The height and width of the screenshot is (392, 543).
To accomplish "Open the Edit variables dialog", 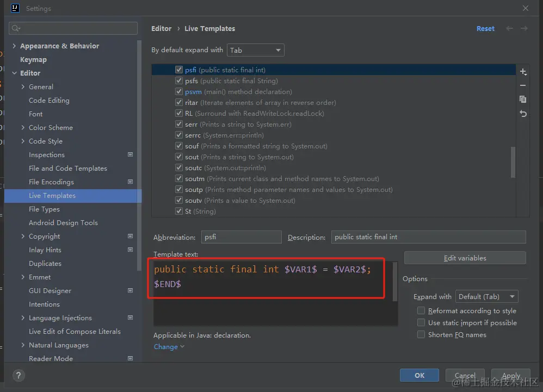I will (x=465, y=258).
